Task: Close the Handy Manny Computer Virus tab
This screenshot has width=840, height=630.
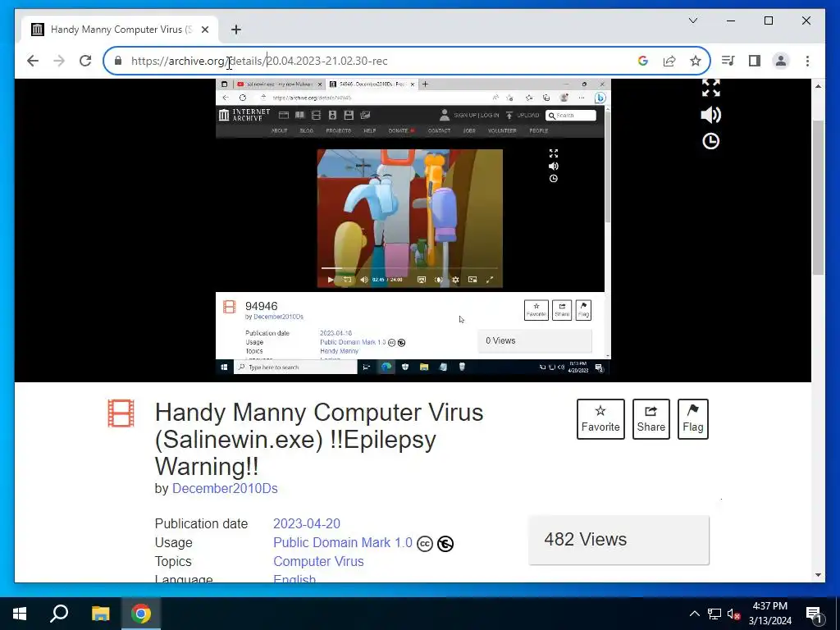Action: point(204,30)
